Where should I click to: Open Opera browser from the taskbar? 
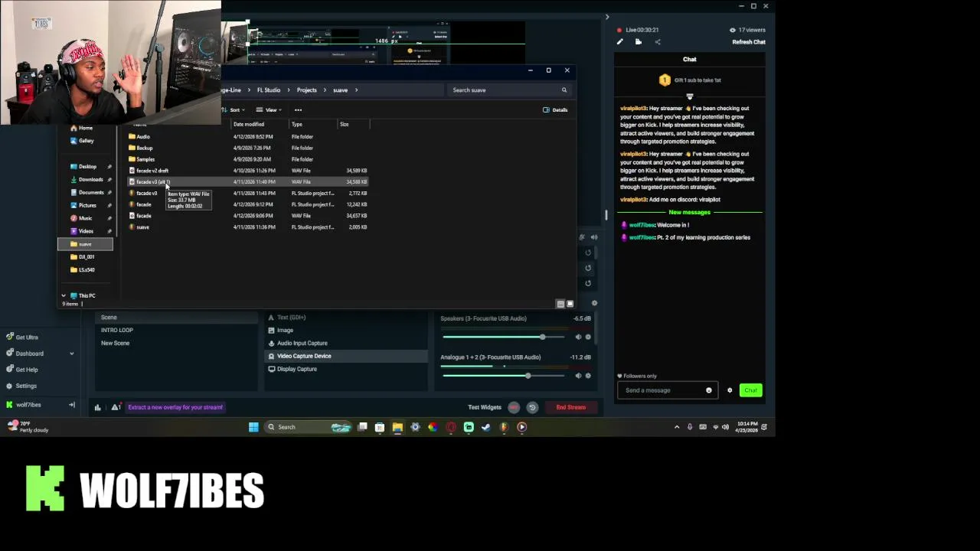[451, 427]
